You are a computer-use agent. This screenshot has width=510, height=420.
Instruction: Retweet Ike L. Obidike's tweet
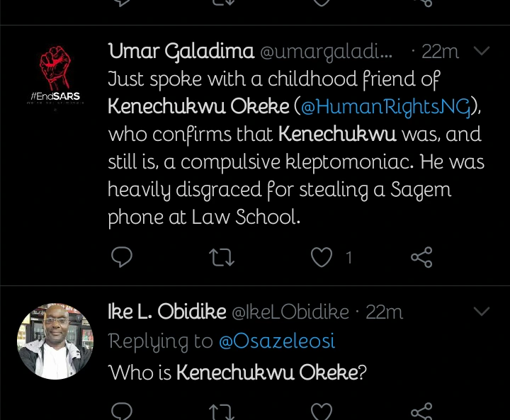(222, 411)
